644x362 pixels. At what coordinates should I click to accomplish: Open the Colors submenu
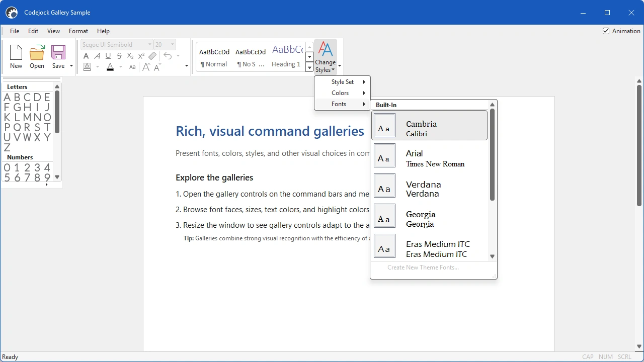(x=342, y=93)
